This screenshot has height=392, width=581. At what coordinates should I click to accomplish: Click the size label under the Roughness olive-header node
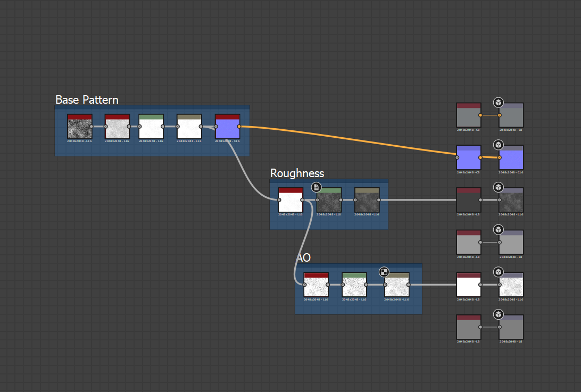pyautogui.click(x=367, y=214)
